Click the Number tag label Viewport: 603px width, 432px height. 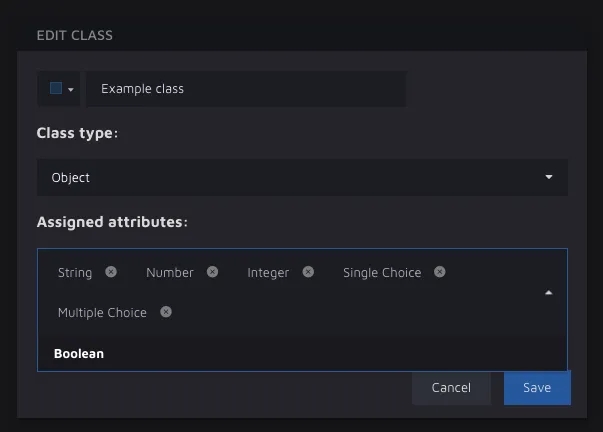pos(170,272)
